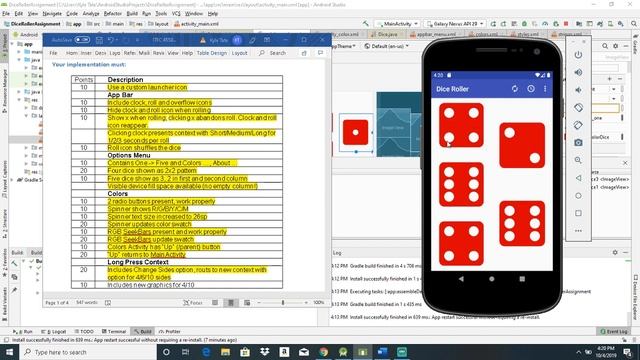Tap the emulator side panel Home circle
Viewport: 640px width, 360px height.
578,196
